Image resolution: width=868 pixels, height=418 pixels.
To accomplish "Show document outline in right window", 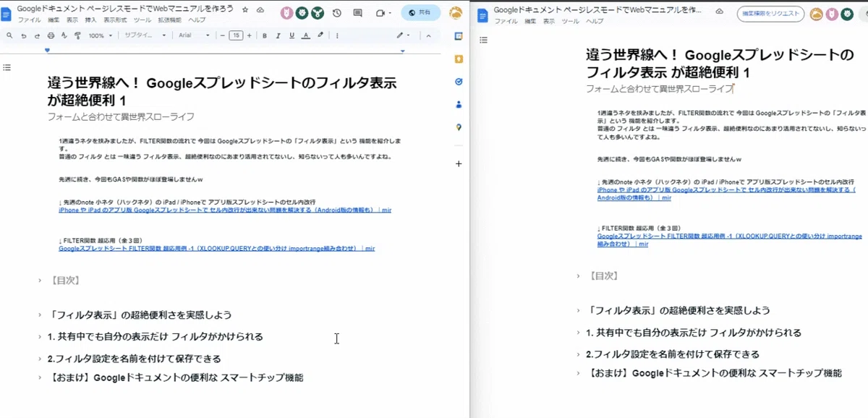I will tap(483, 40).
